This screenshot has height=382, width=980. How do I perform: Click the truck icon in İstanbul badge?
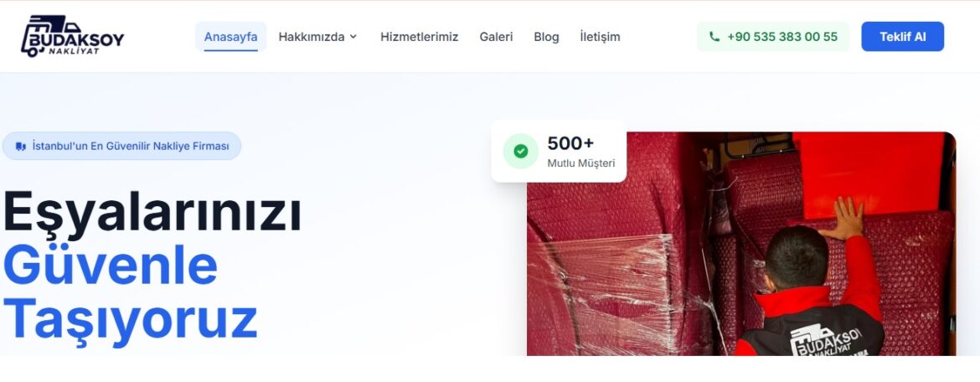pyautogui.click(x=21, y=147)
